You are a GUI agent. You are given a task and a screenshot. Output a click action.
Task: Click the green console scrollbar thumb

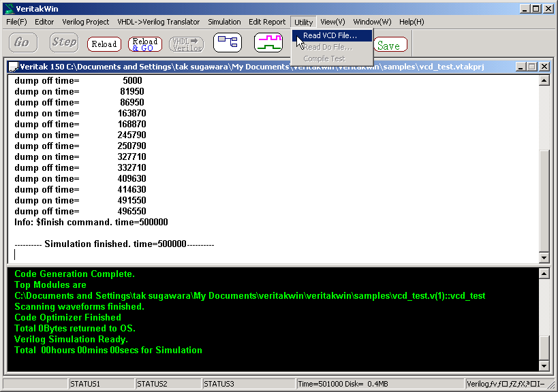coord(544,347)
